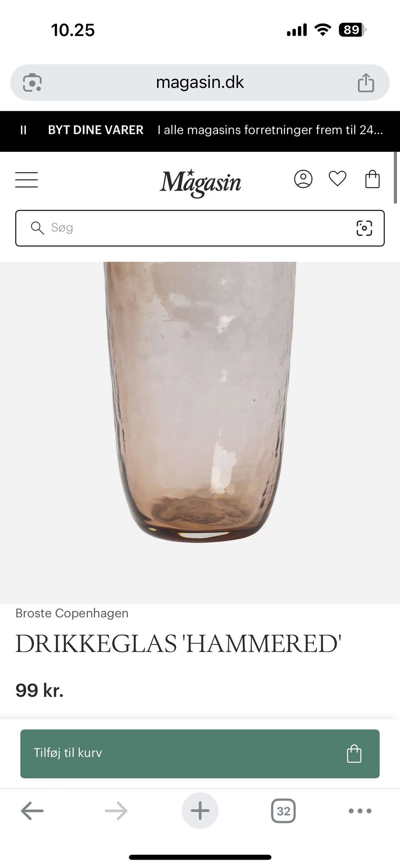Open the shopping bag in the header
Screen dimensions: 400x868
pyautogui.click(x=372, y=179)
